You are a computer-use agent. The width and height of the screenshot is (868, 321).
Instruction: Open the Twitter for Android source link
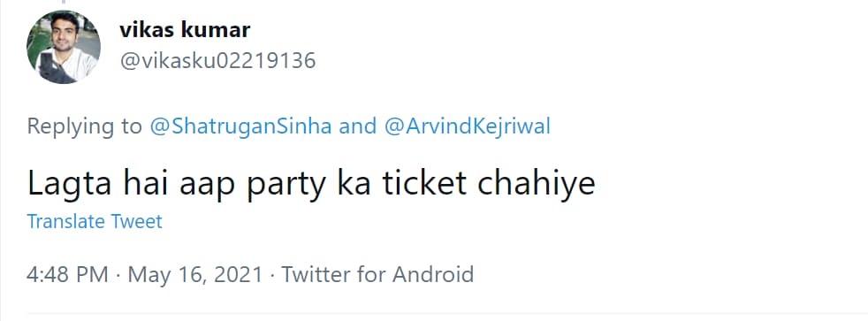click(378, 274)
